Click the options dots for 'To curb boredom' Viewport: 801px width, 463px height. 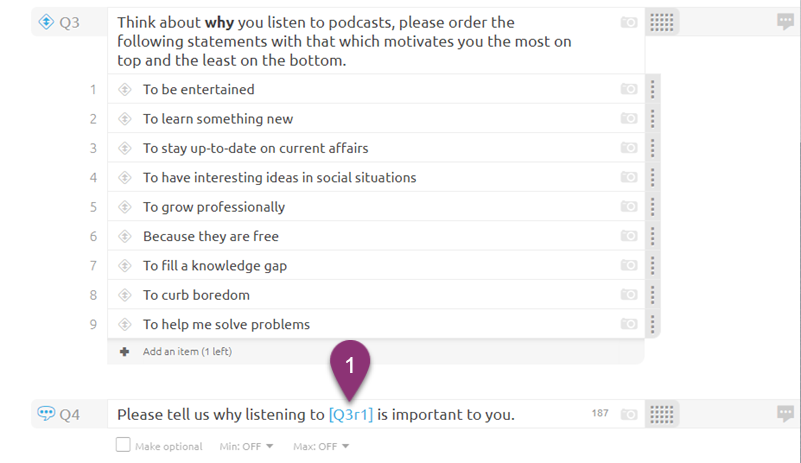click(x=652, y=295)
